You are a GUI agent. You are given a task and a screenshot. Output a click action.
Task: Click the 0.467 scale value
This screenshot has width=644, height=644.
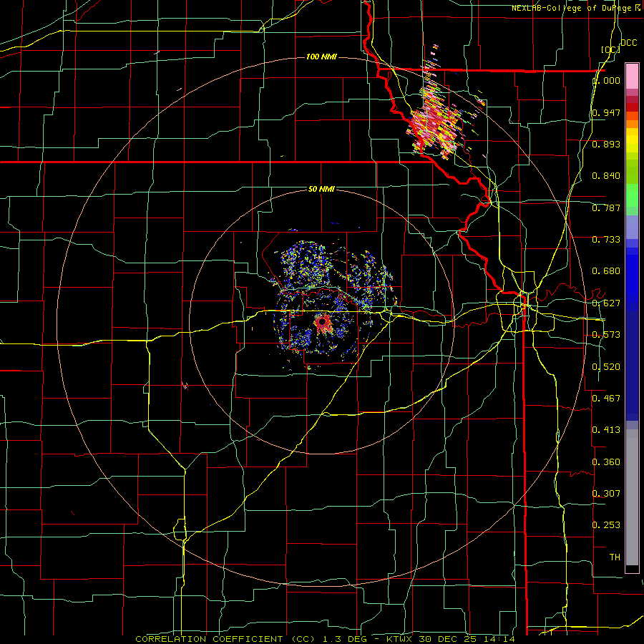coord(606,399)
